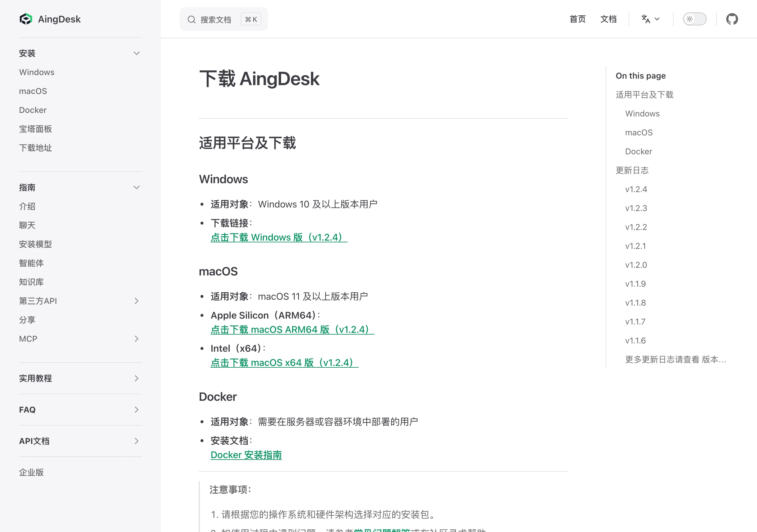Jump to v1.1.7 changelog entry
The width and height of the screenshot is (757, 532).
click(635, 321)
